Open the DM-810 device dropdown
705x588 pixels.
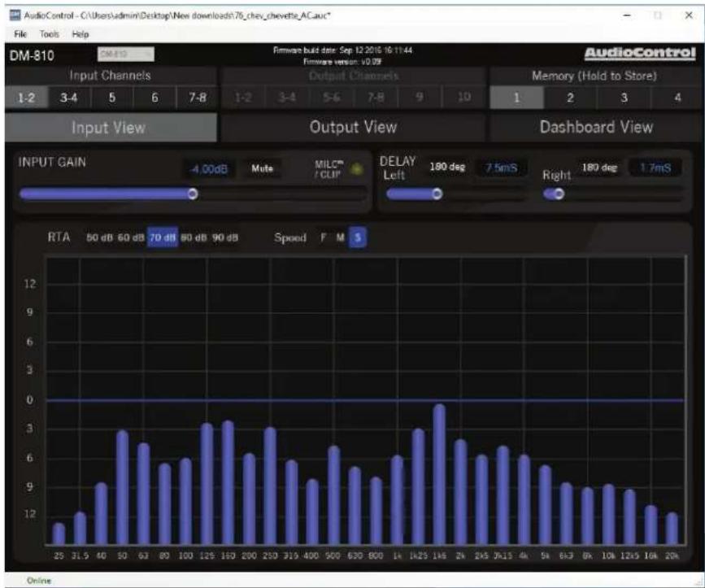126,54
